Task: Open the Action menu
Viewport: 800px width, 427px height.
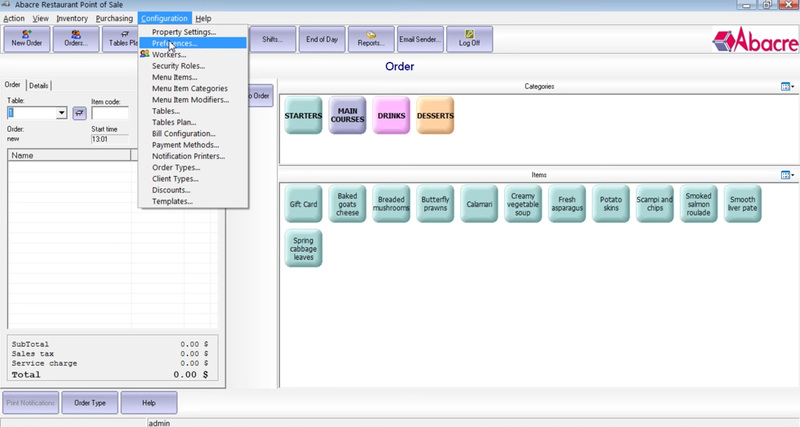Action: point(14,18)
